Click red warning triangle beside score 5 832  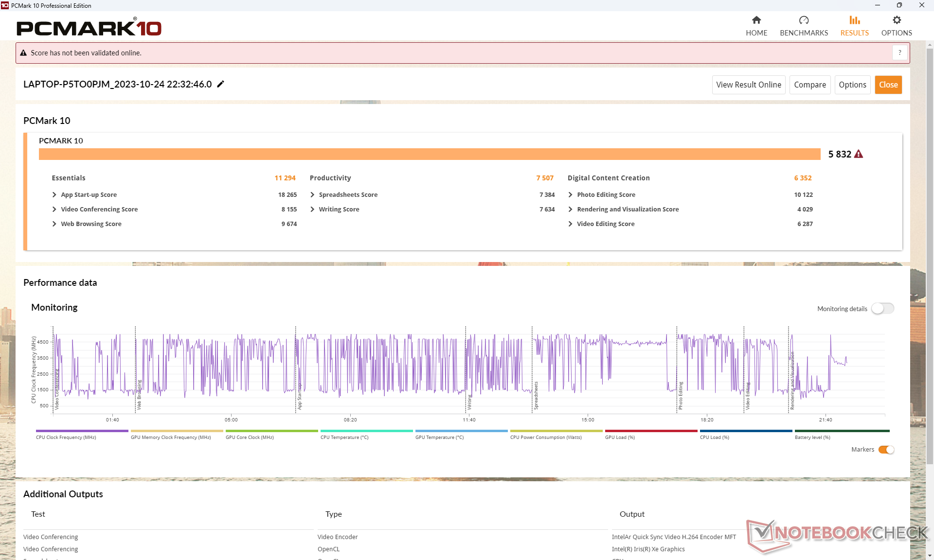(859, 154)
